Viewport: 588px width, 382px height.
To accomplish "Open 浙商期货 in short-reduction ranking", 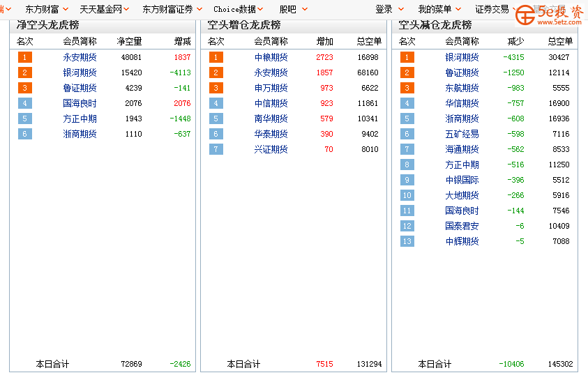I will (462, 119).
